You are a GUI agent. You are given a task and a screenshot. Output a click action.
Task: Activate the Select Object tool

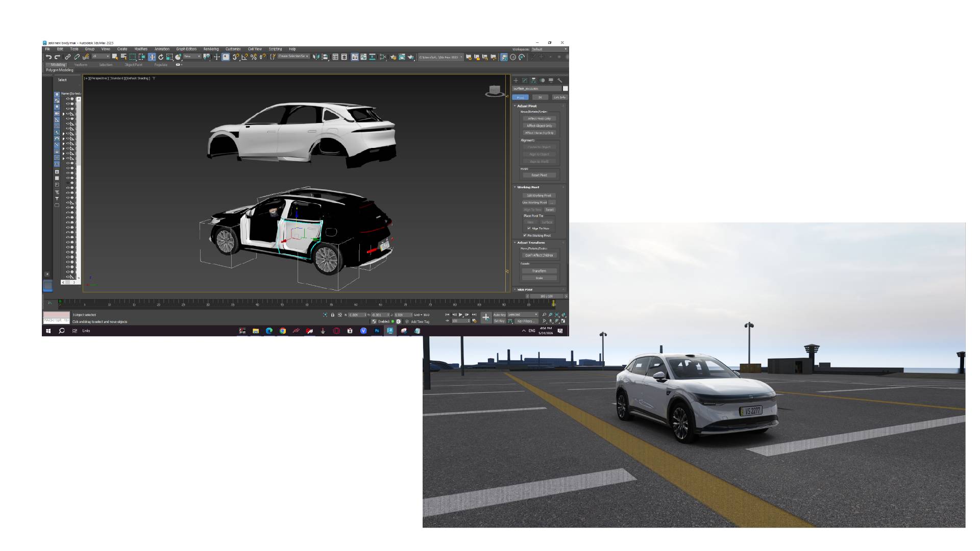pos(115,57)
